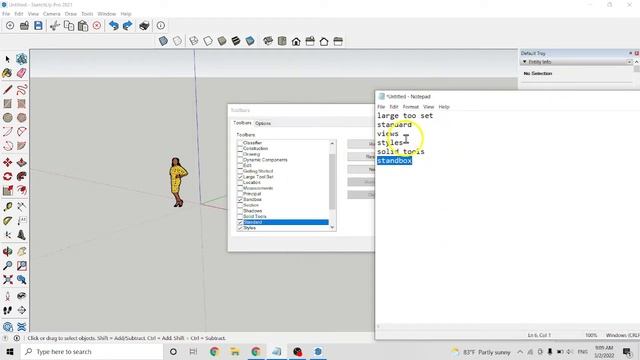Image resolution: width=640 pixels, height=360 pixels.
Task: Activate the Push/Pull tool
Action: coord(22,162)
